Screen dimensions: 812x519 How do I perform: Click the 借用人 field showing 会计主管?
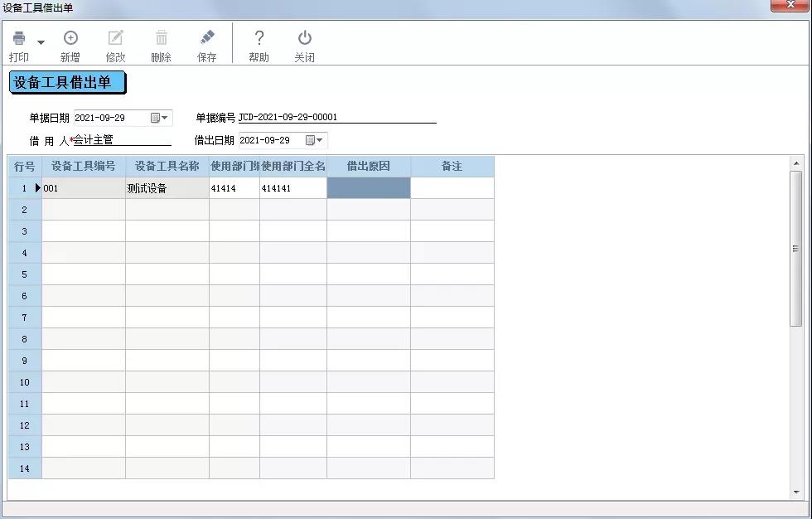122,140
